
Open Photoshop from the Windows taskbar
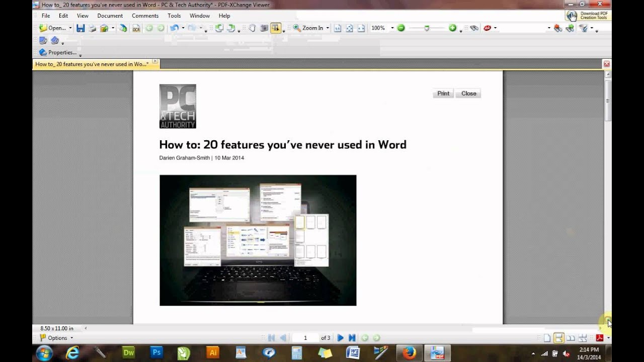coord(156,352)
